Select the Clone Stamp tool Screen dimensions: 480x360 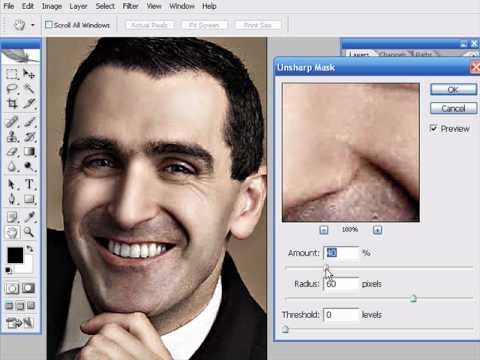pos(12,137)
